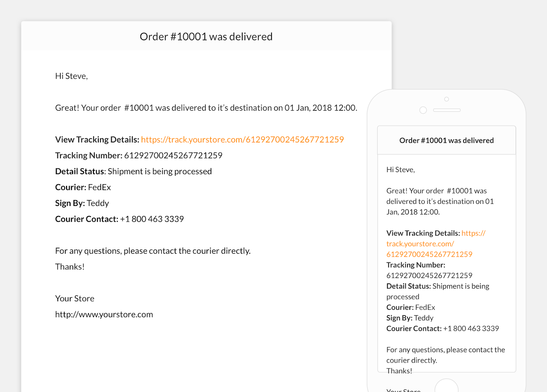Click the desktop Courier Contact phone number
This screenshot has width=547, height=392.
(152, 219)
